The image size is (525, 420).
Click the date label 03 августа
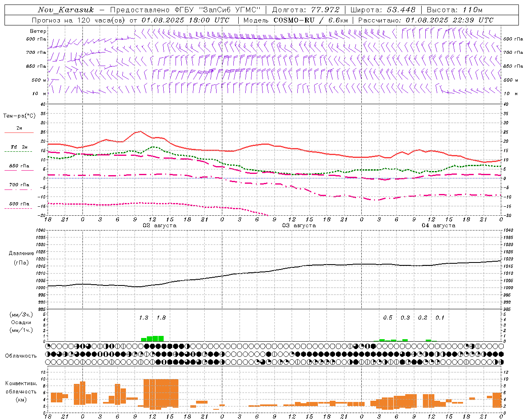(299, 226)
